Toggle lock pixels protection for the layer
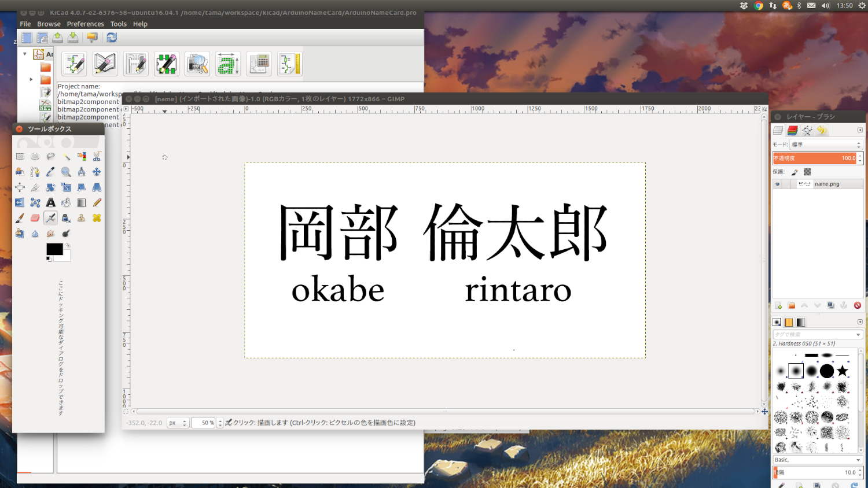Image resolution: width=868 pixels, height=488 pixels. point(795,172)
